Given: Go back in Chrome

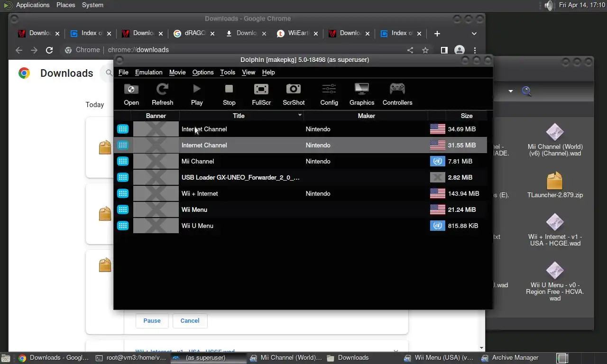Looking at the screenshot, I should pyautogui.click(x=19, y=50).
